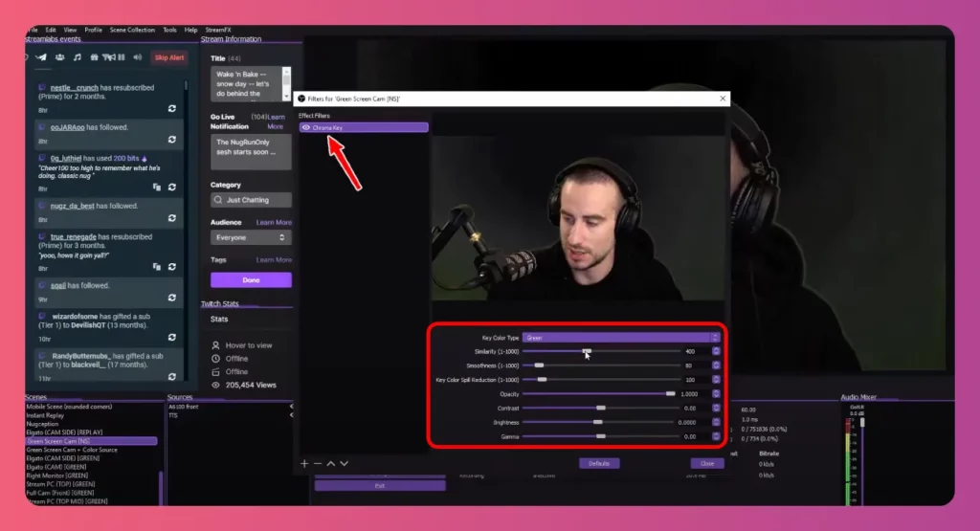Click the gift icon in events toolbar

pos(96,57)
